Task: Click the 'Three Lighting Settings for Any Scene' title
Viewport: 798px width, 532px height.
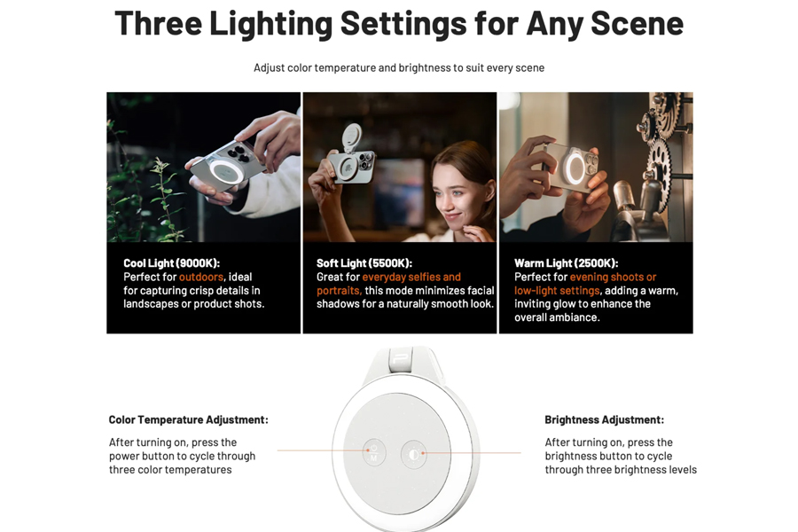Action: 399,24
